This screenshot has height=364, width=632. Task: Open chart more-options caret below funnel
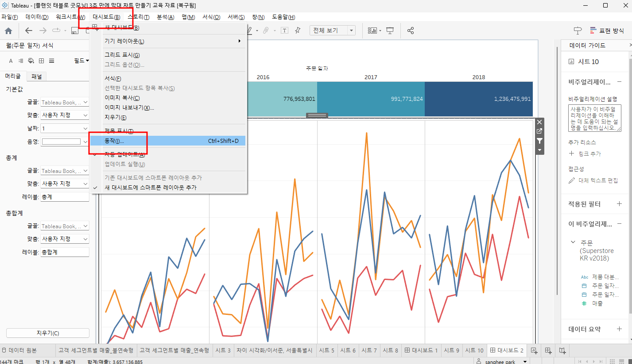[539, 150]
